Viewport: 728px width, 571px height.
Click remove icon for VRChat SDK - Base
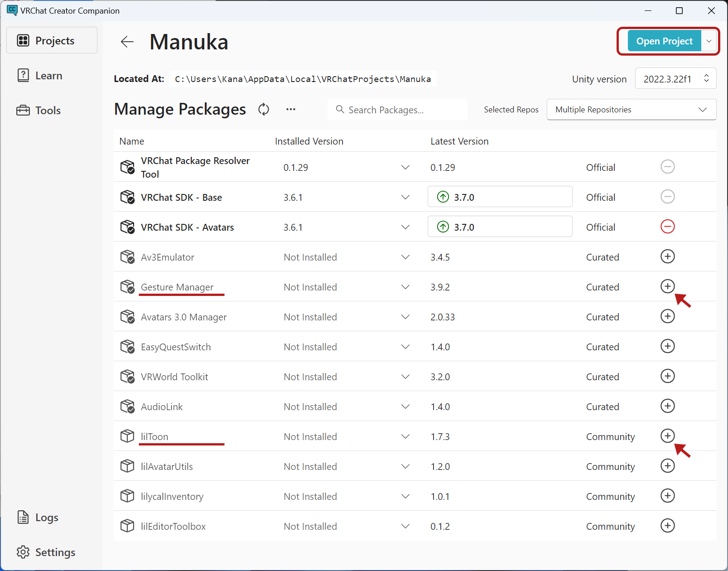click(x=667, y=197)
